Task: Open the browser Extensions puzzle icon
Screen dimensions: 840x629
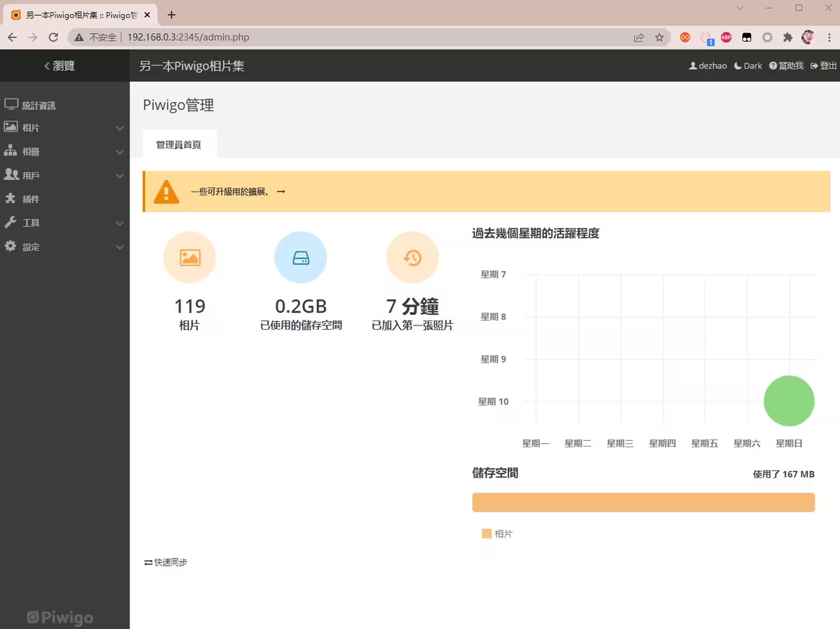Action: 788,37
